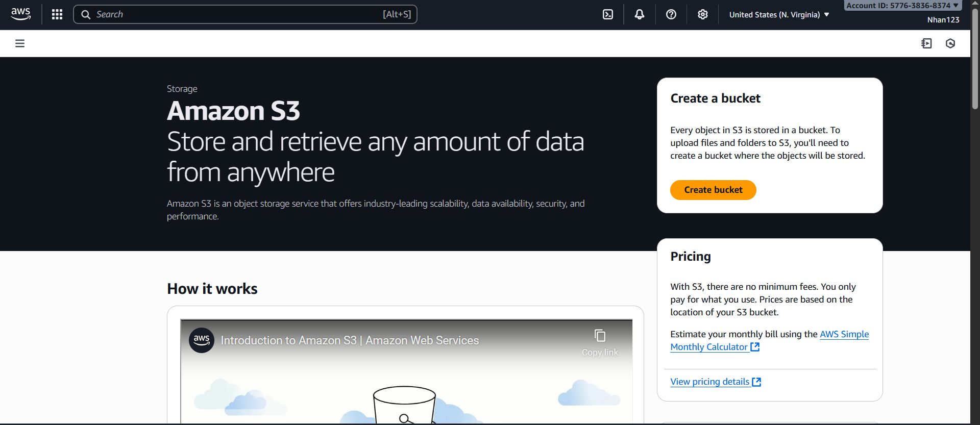
Task: Play the Introduction to Amazon S3 video
Action: click(x=406, y=388)
